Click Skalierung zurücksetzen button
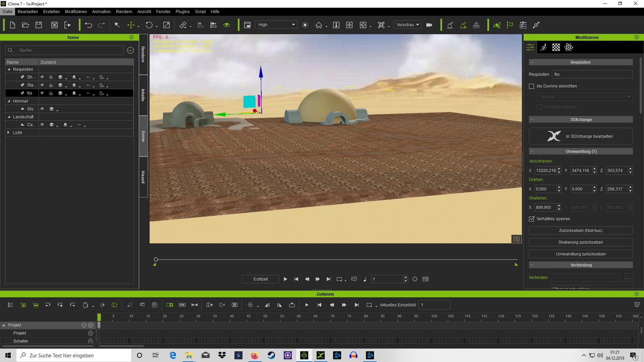 (581, 242)
